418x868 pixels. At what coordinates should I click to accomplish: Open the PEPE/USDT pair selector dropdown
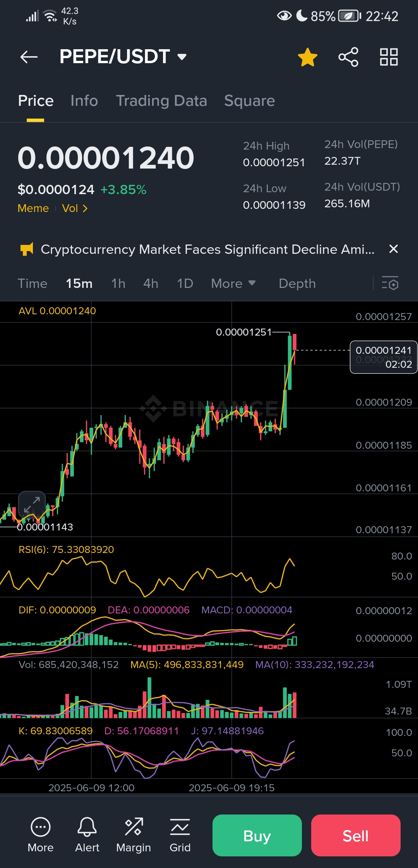click(x=123, y=57)
